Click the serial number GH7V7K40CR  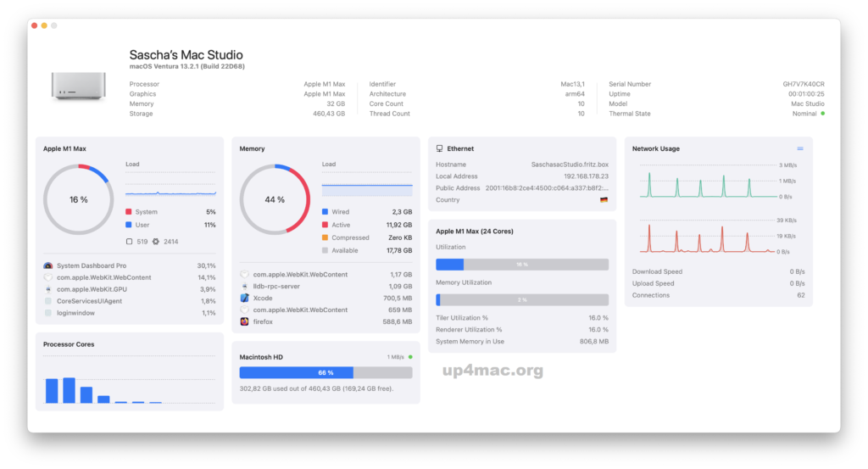[x=804, y=84]
